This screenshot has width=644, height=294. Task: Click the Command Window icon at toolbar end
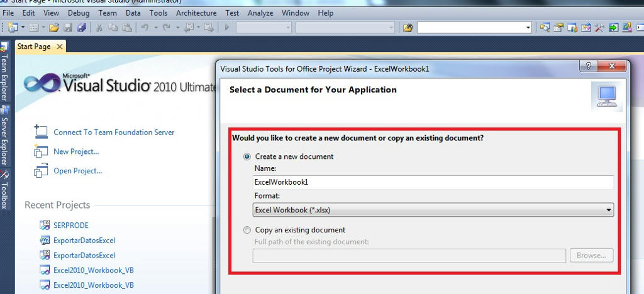tap(640, 28)
